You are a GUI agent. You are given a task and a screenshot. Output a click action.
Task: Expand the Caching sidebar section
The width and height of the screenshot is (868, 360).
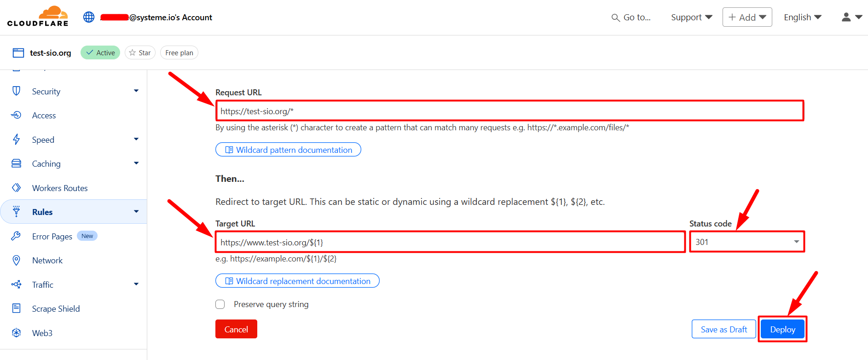[x=136, y=163]
